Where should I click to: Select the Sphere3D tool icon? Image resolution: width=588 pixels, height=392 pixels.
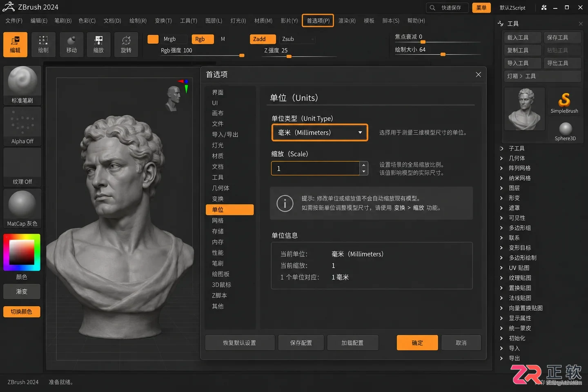coord(565,131)
